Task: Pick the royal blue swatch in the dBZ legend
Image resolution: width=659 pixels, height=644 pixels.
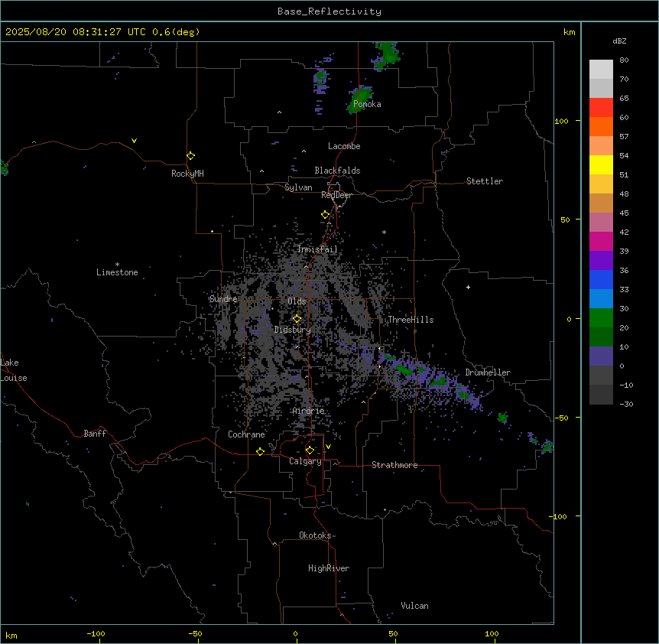Action: [x=601, y=279]
